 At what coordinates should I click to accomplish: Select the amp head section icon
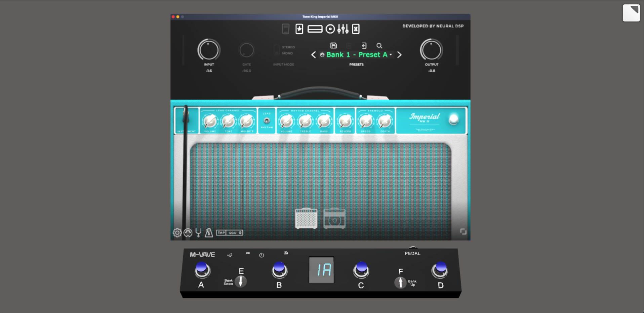point(315,29)
